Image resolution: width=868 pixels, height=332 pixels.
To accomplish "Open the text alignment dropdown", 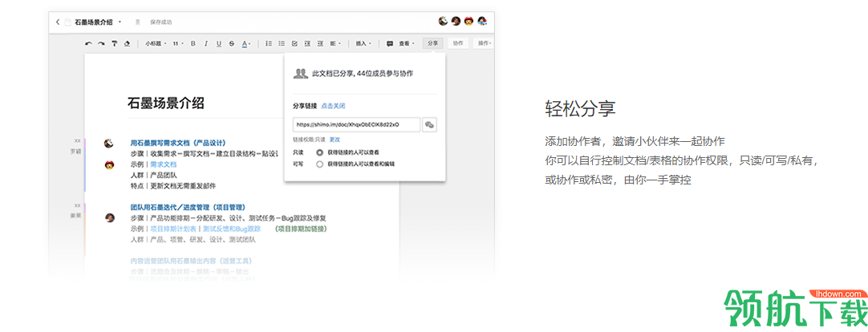I will [x=335, y=43].
